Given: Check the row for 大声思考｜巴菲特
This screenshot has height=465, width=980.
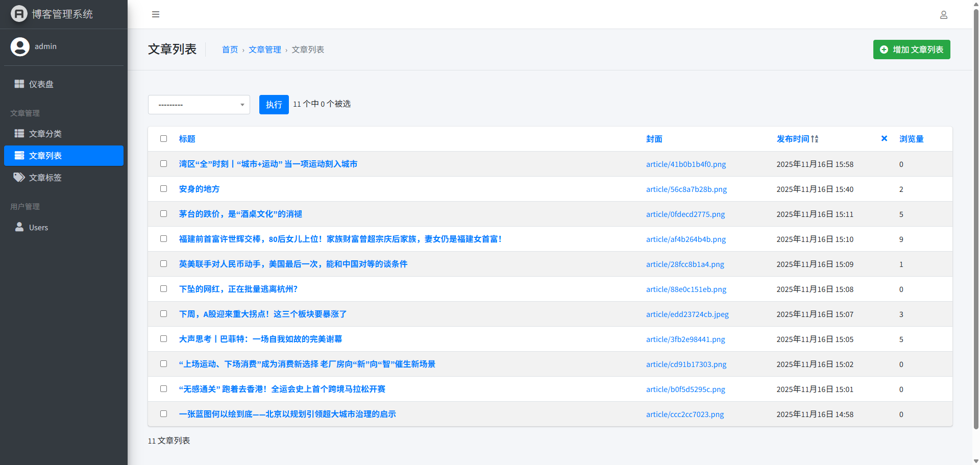Looking at the screenshot, I should [163, 338].
